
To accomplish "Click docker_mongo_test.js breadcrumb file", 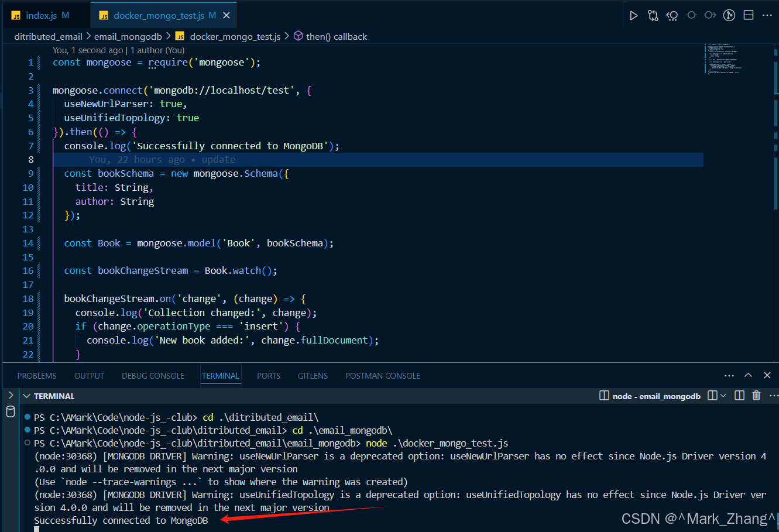I will coord(228,36).
